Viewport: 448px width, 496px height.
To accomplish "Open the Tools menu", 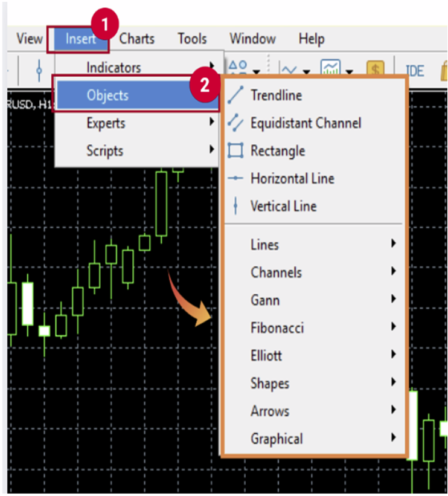I will (x=192, y=39).
